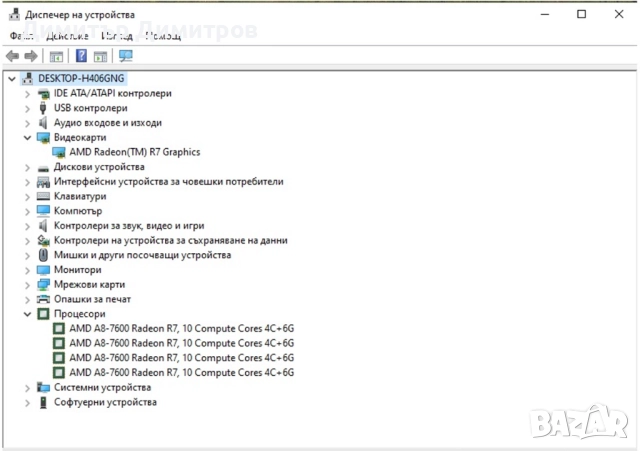The height and width of the screenshot is (451, 640).
Task: Select the AMD Radeon(TM) R7 Graphics device
Action: [134, 152]
